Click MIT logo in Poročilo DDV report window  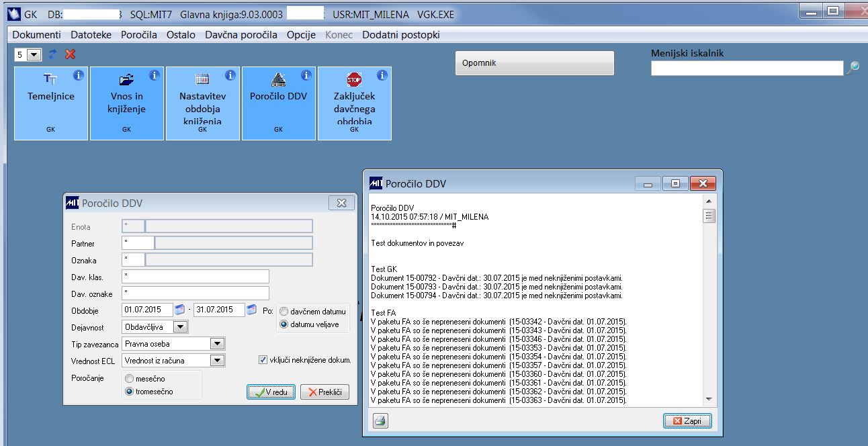point(377,183)
